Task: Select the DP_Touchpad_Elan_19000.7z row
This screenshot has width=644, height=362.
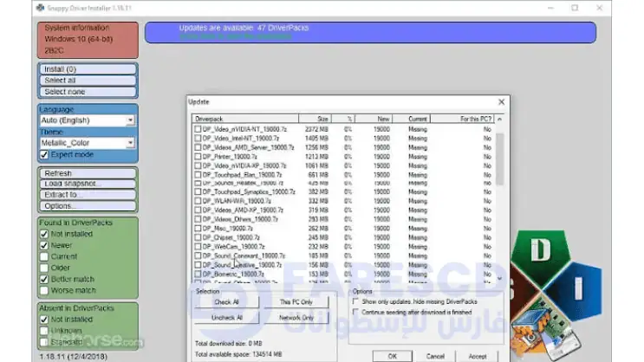Action: click(343, 175)
